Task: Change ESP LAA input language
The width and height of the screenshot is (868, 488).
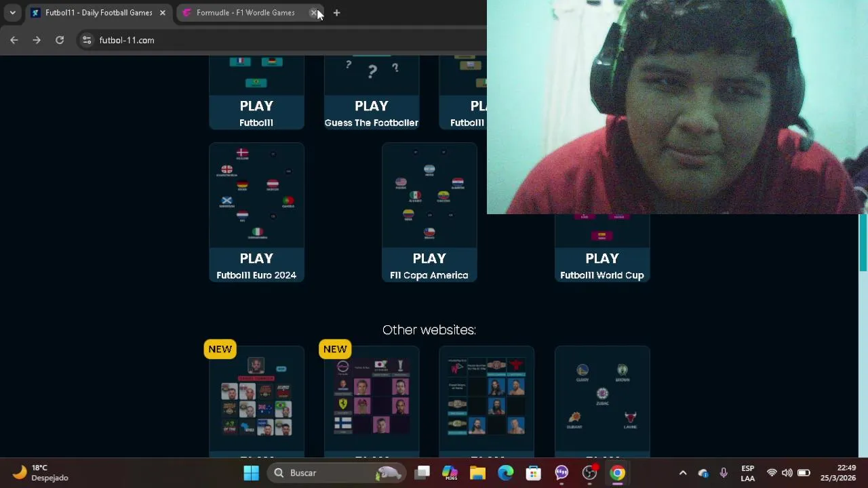Action: 748,473
